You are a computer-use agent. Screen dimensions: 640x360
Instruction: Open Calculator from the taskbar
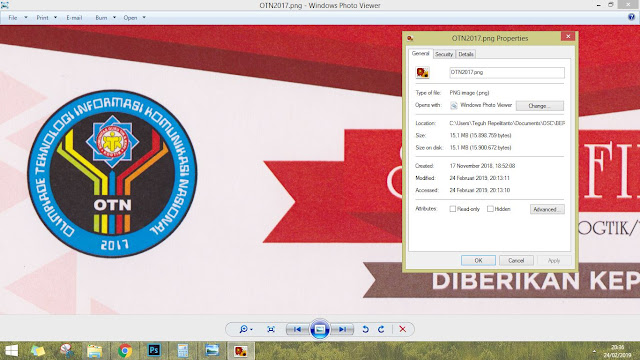click(x=183, y=351)
